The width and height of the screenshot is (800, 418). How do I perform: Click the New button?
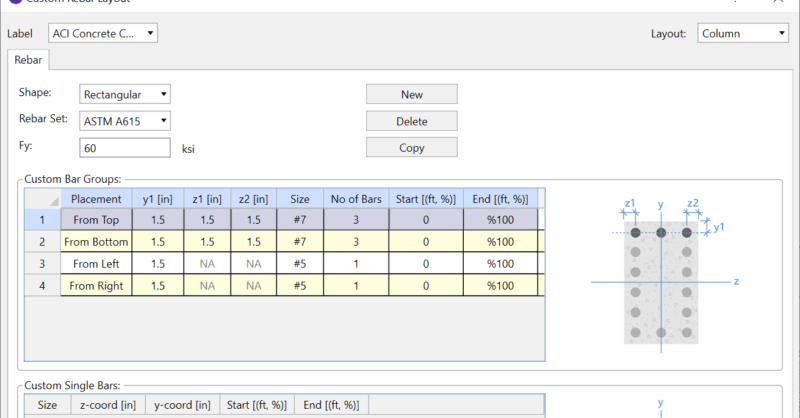coord(411,95)
